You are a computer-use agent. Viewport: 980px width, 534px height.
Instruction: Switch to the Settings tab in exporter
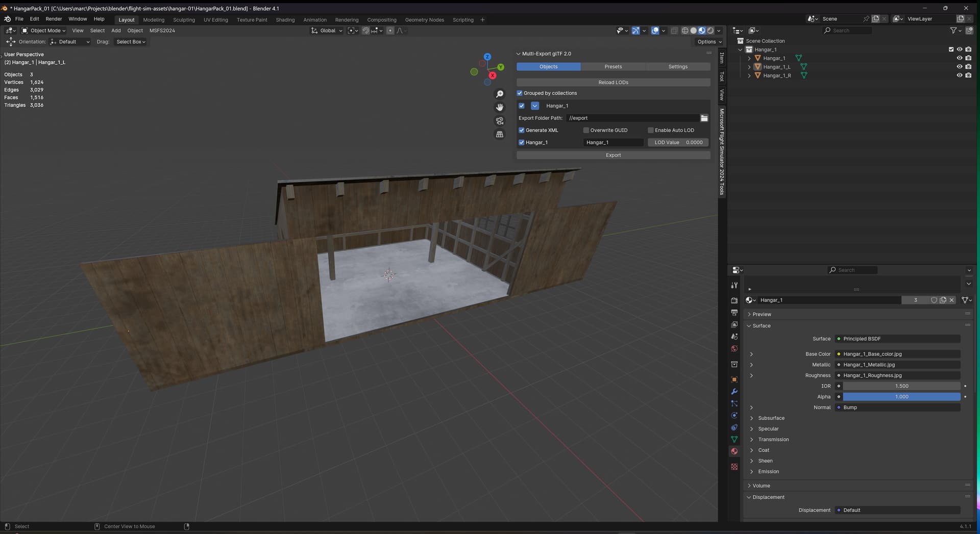[x=678, y=67]
